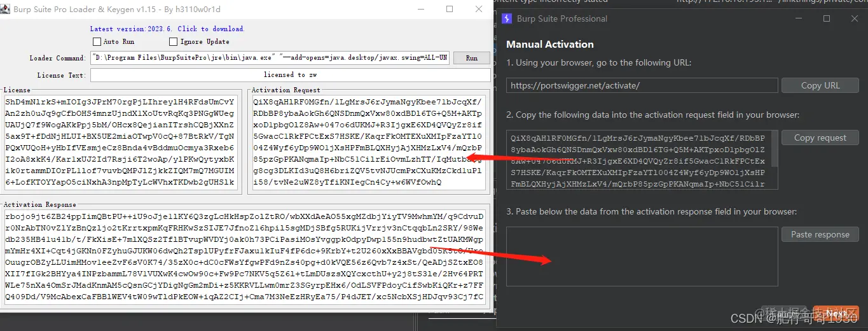
Task: Click the 'Activation Response' group label
Action: point(40,205)
